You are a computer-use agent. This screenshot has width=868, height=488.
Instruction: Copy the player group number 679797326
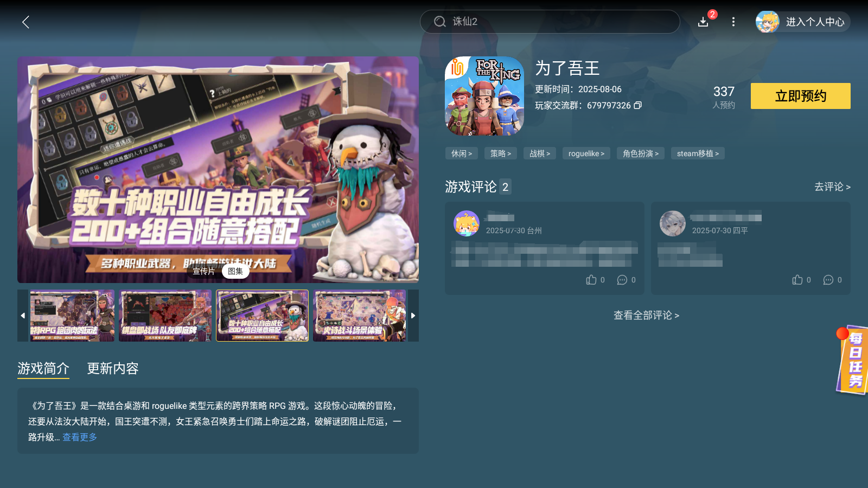click(x=638, y=105)
